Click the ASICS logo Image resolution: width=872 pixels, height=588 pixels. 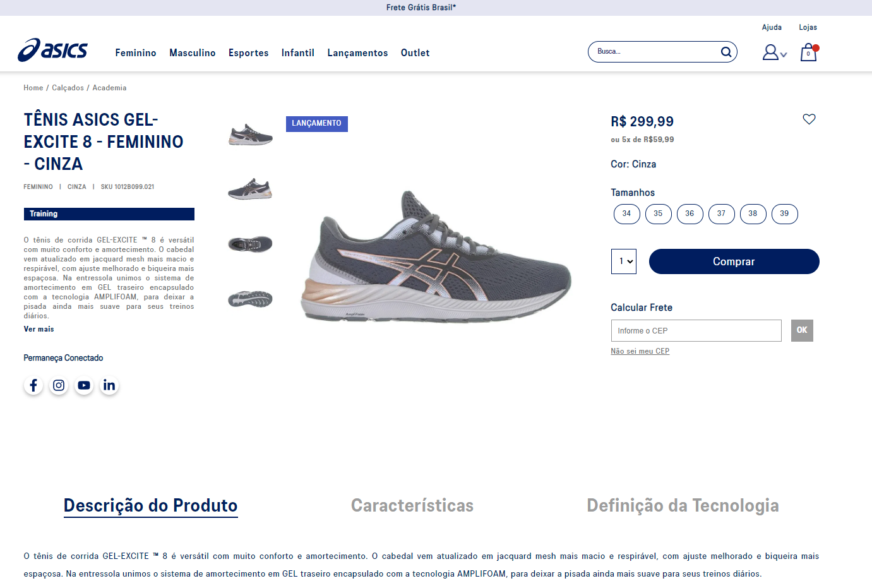(x=52, y=50)
